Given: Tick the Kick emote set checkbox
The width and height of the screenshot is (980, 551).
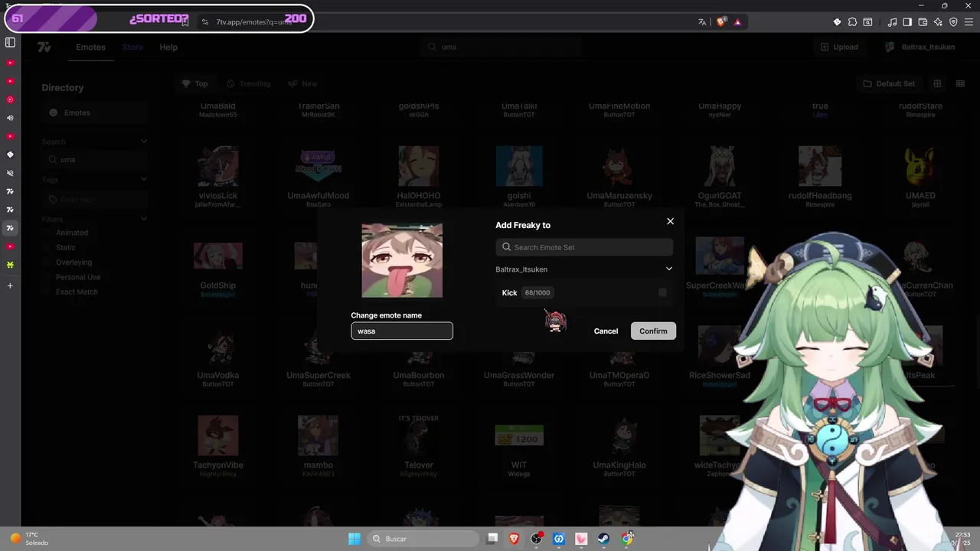Looking at the screenshot, I should (662, 292).
